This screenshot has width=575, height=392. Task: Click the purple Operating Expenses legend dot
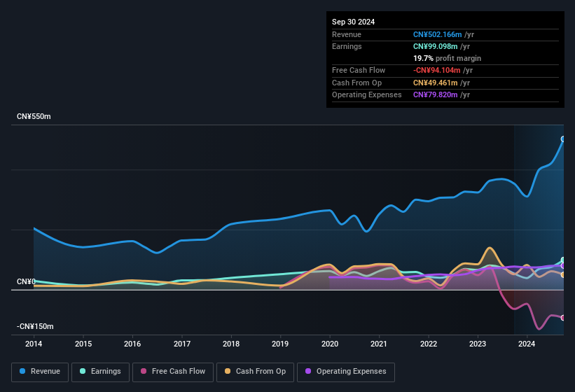coord(308,371)
